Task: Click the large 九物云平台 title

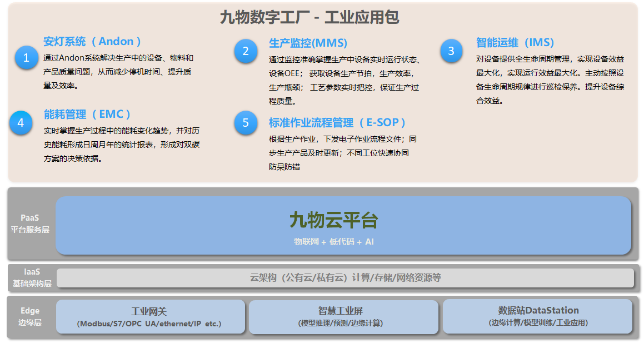Action: pyautogui.click(x=333, y=220)
